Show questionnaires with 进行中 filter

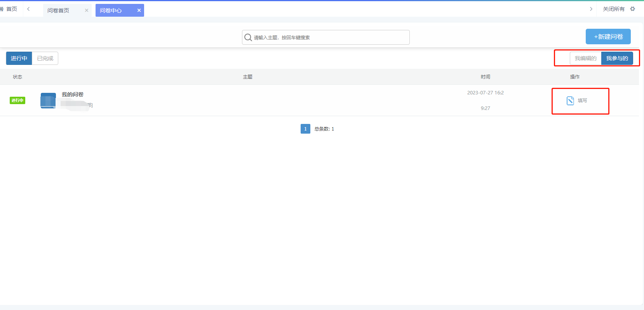coord(19,58)
